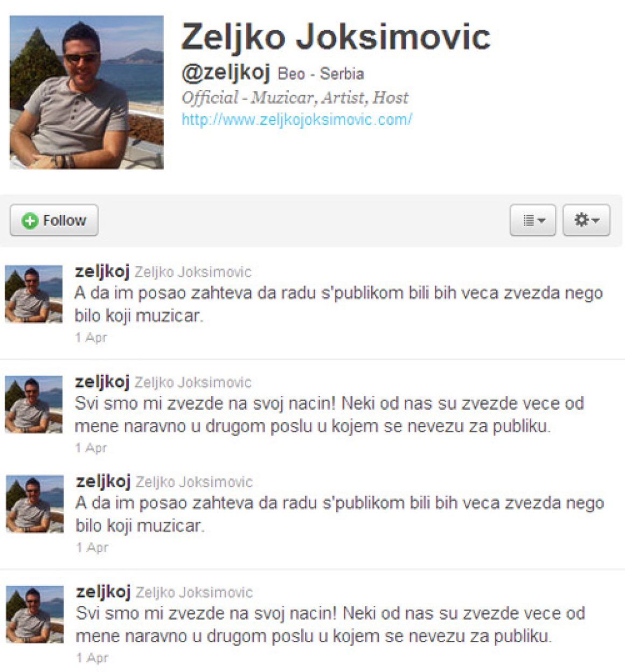Click the list icon in dropdown button
This screenshot has width=625, height=672.
coord(529,220)
